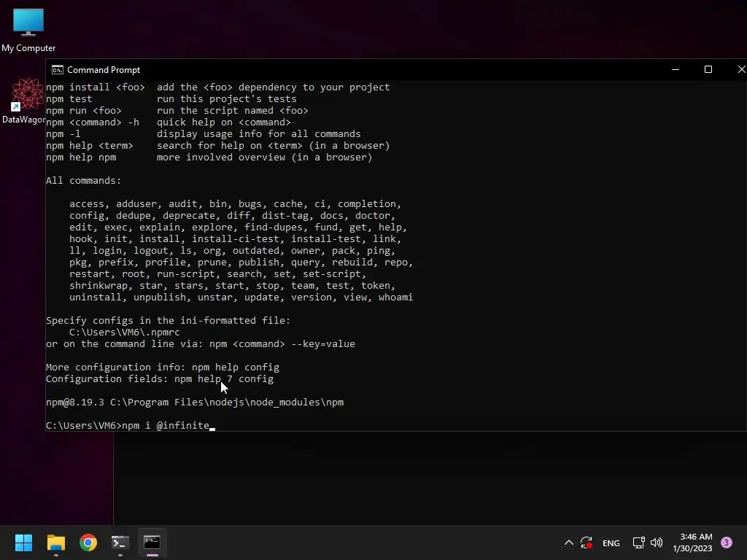Click the word 'whoami' in the command list
Image resolution: width=747 pixels, height=560 pixels.
[395, 297]
